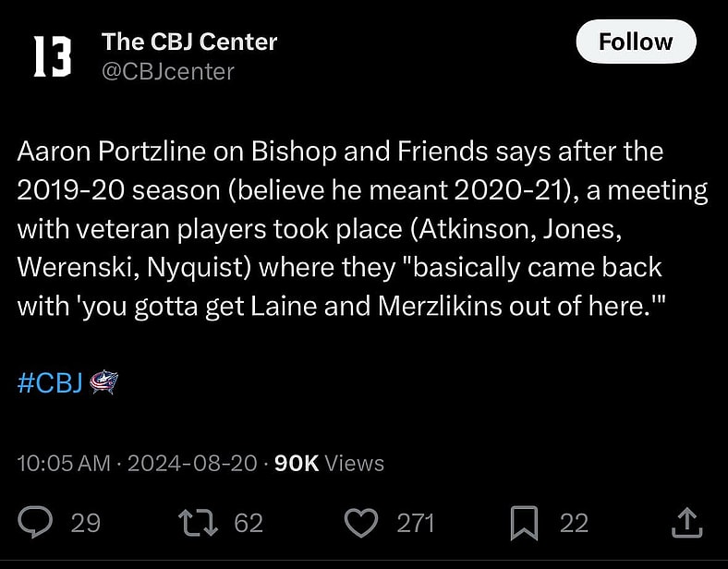The height and width of the screenshot is (569, 728).
Task: Click the tweet text about Aaron Portzline
Action: point(340,151)
